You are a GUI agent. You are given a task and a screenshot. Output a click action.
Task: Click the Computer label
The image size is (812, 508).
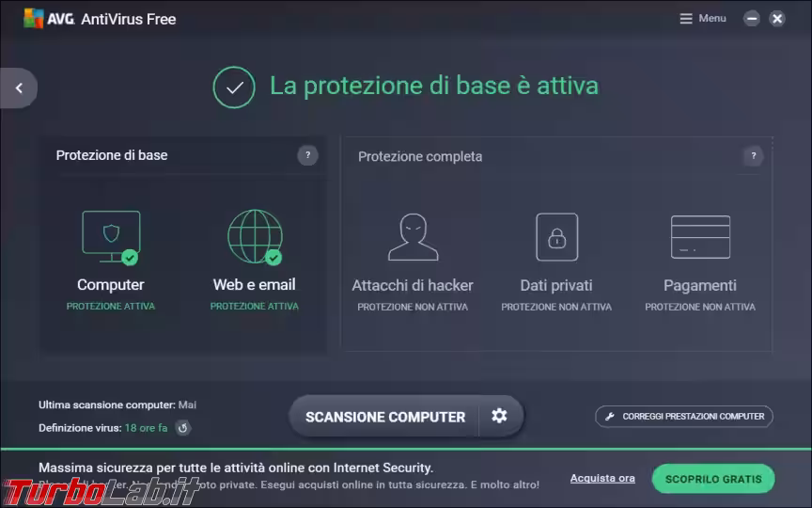[111, 285]
